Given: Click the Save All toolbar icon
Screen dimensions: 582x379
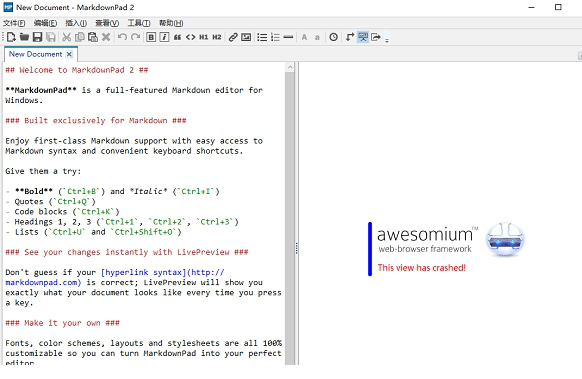Looking at the screenshot, I should 51,37.
